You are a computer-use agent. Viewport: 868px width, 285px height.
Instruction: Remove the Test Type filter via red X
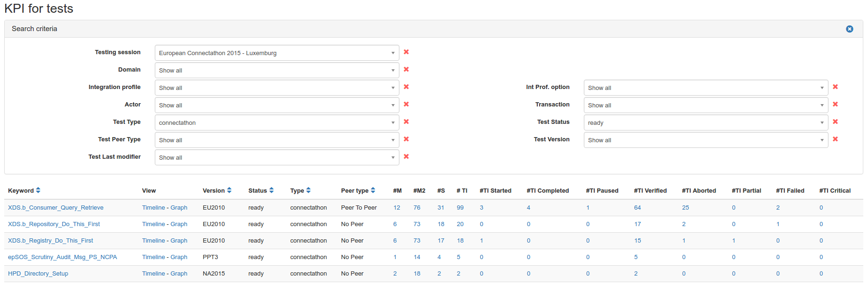pos(406,122)
